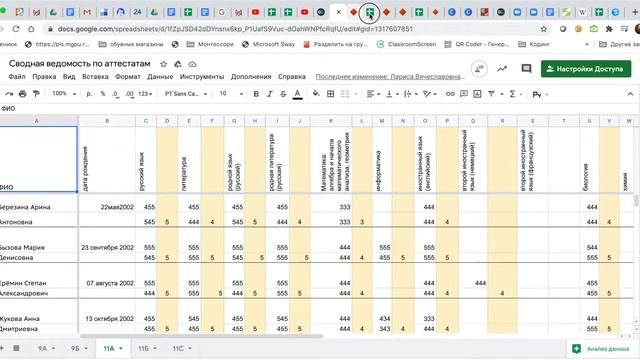Open the all sheets list icon
Viewport: 640px width, 360px height.
[x=16, y=348]
